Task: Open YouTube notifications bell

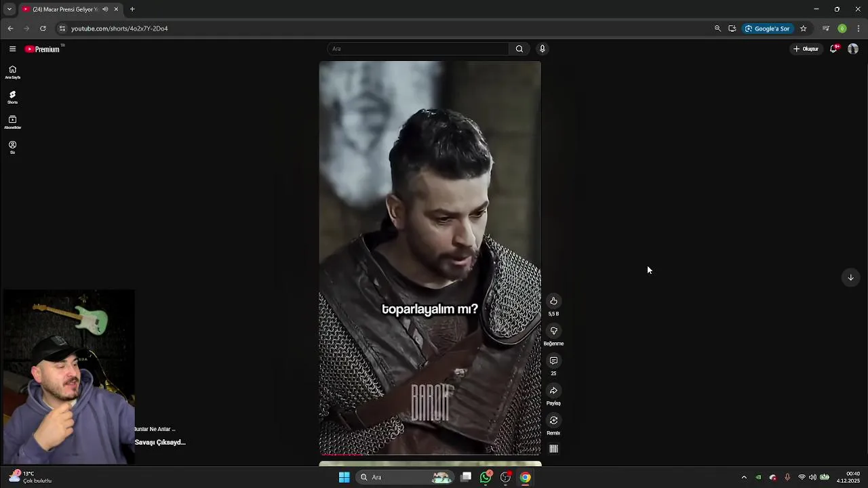Action: [x=834, y=49]
